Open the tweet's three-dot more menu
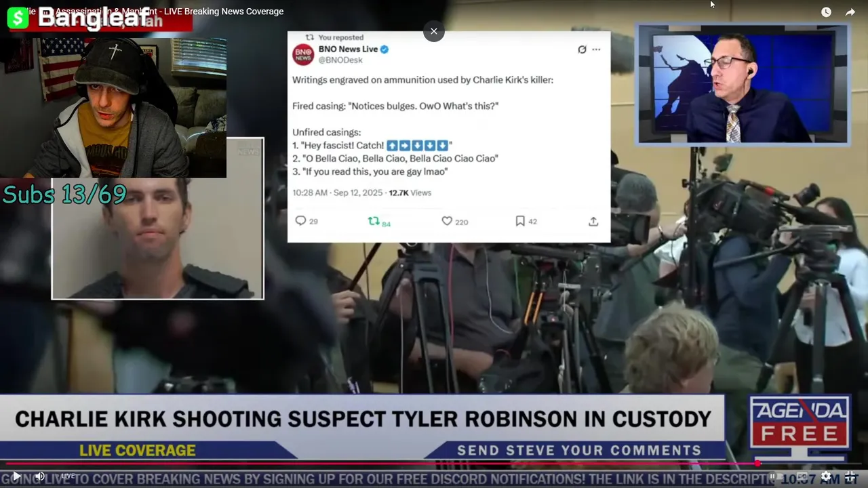This screenshot has height=488, width=868. [596, 49]
